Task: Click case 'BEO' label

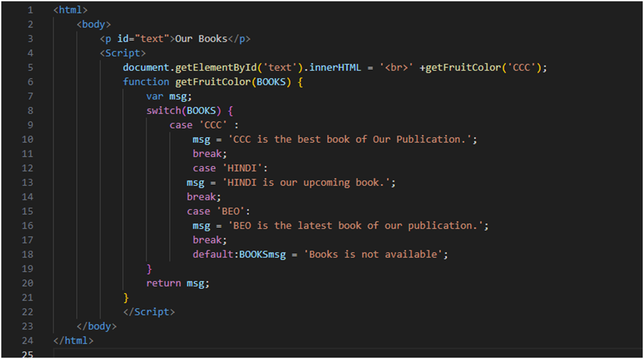Action: [x=219, y=211]
